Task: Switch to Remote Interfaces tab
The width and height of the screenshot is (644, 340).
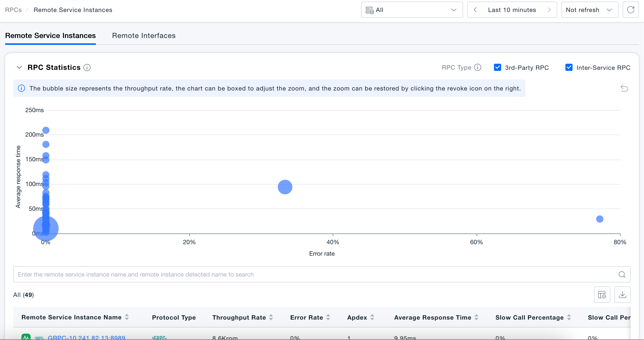Action: [144, 36]
